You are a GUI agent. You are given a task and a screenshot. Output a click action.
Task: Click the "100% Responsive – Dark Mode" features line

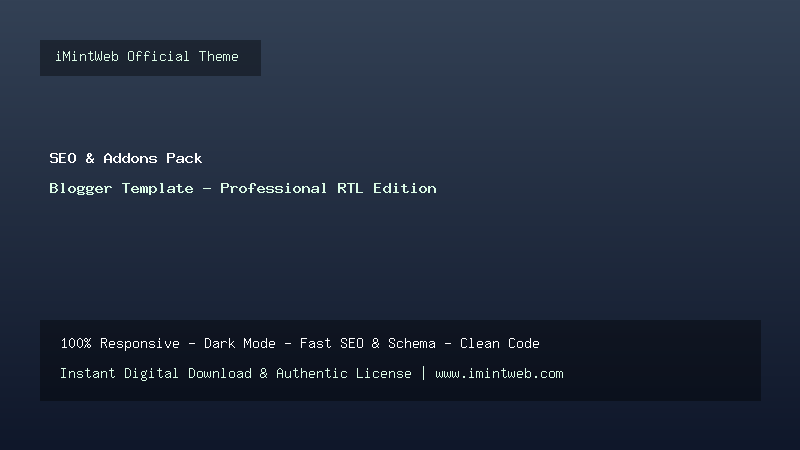[x=300, y=343]
